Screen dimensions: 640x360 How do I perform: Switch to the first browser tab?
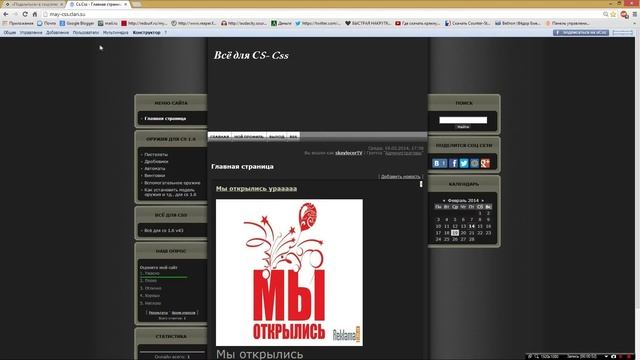click(x=33, y=4)
